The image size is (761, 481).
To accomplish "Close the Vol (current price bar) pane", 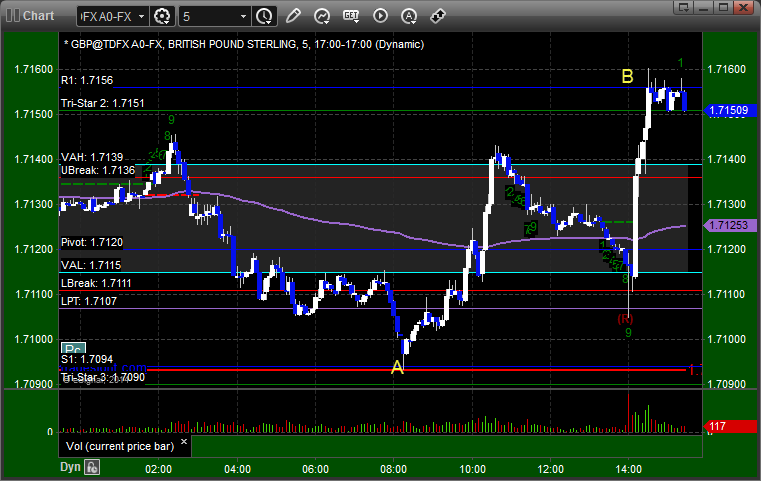I will click(184, 442).
